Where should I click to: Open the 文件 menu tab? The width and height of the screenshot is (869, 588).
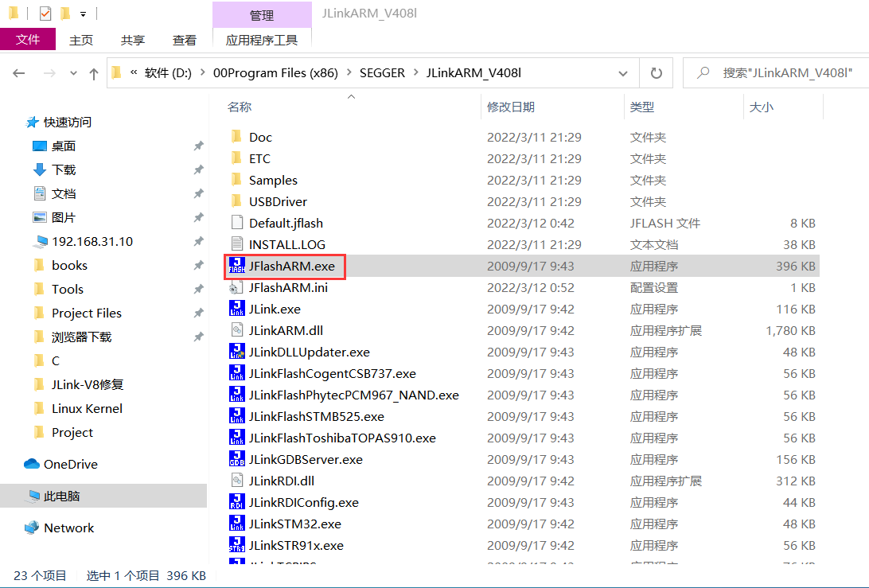pyautogui.click(x=28, y=39)
